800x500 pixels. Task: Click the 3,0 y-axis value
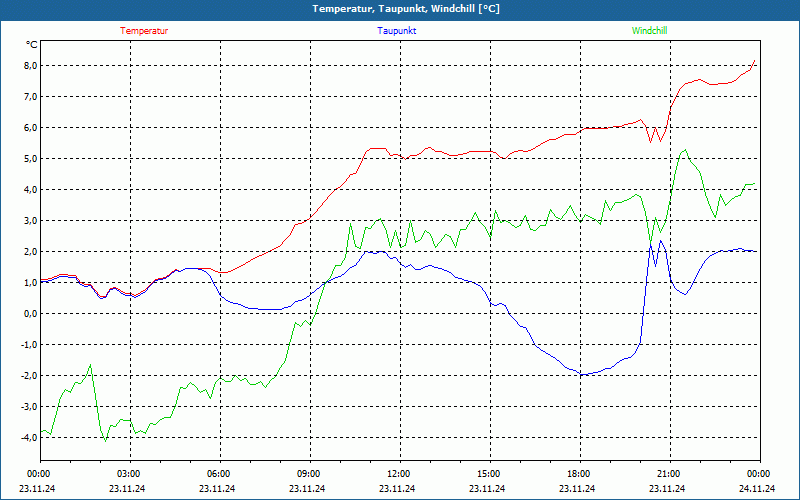tap(31, 220)
